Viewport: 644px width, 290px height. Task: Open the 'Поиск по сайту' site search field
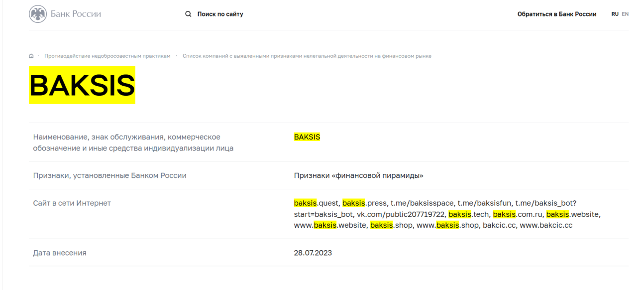coord(220,14)
